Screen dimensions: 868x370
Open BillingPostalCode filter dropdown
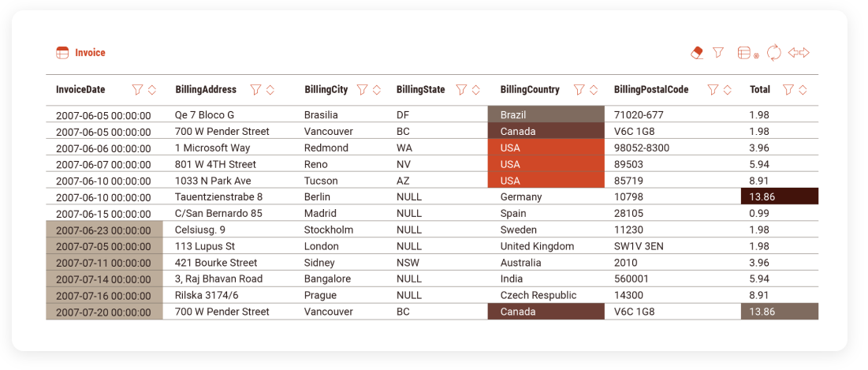pyautogui.click(x=713, y=90)
